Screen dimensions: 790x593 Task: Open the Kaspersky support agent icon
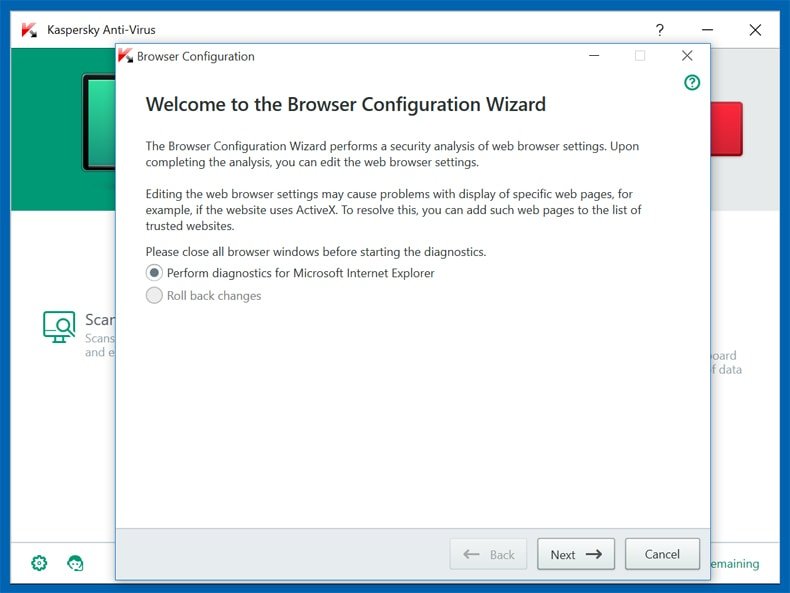point(75,563)
